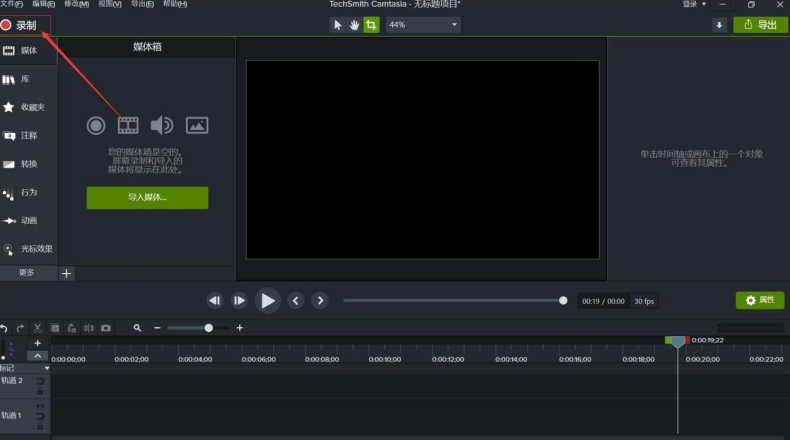
Task: Select the crop tool above the canvas
Action: [371, 25]
